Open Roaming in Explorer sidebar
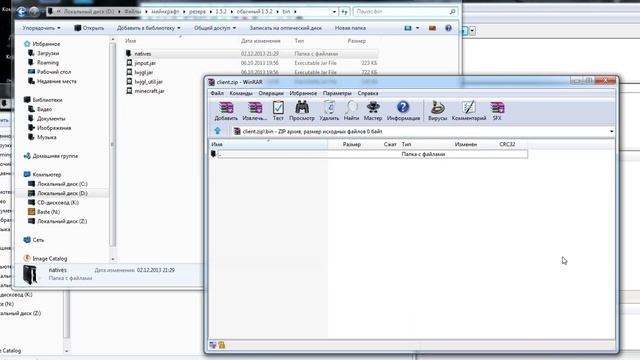This screenshot has width=640, height=360. pyautogui.click(x=48, y=62)
